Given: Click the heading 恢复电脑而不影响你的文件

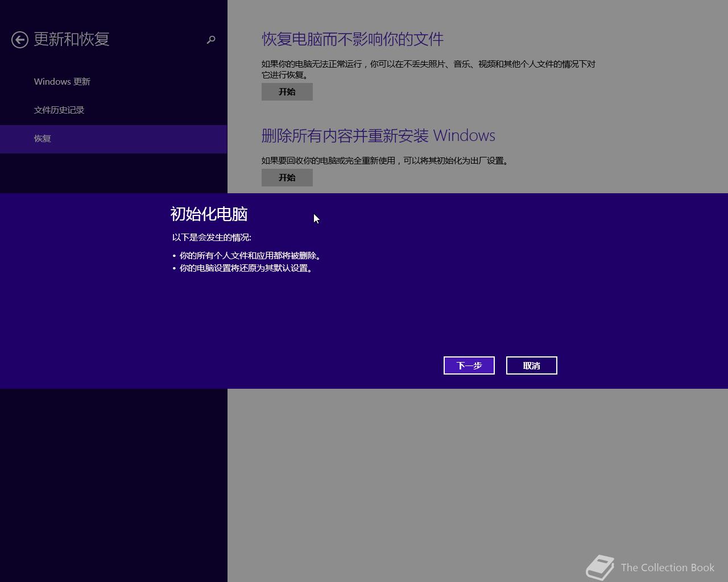Looking at the screenshot, I should click(353, 39).
